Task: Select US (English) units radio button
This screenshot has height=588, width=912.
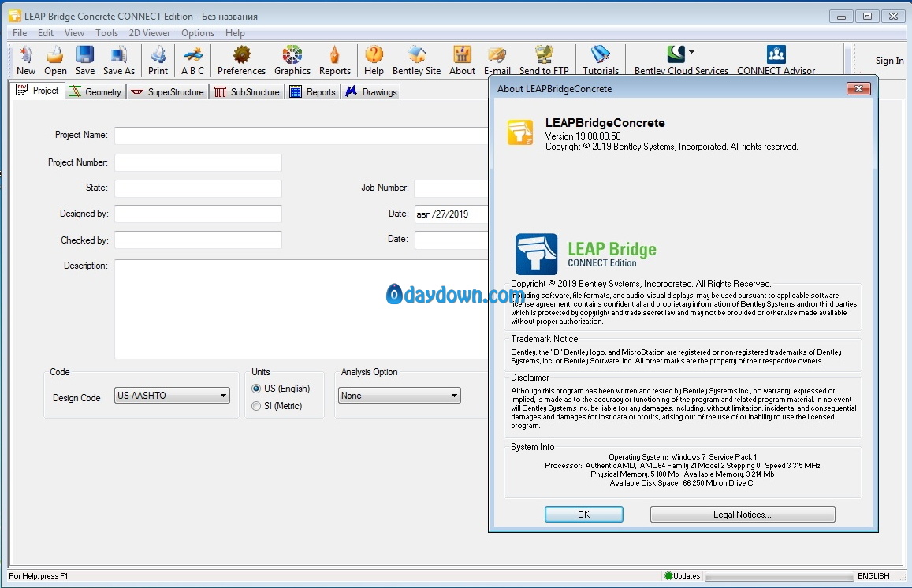Action: pyautogui.click(x=256, y=389)
